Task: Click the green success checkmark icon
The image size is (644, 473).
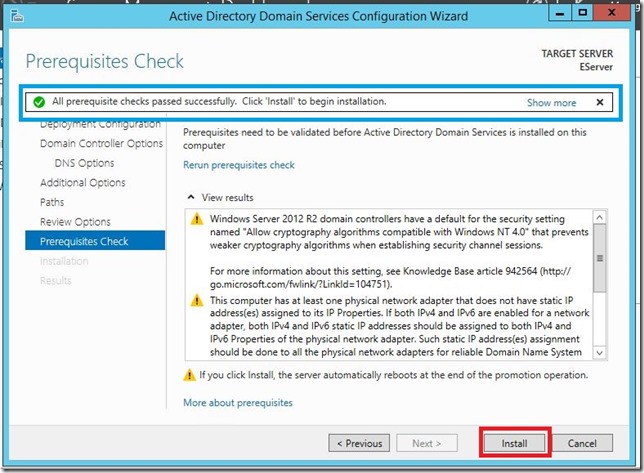Action: click(39, 102)
